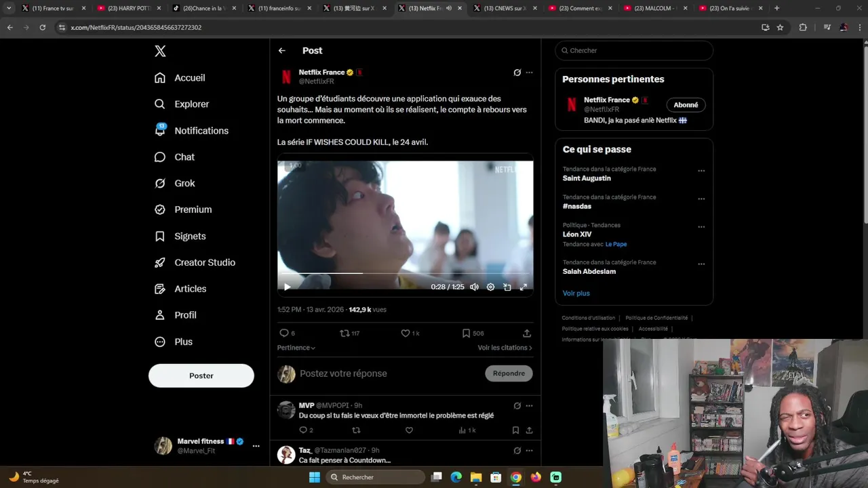
Task: Open the Plus menu in sidebar
Action: click(x=173, y=342)
